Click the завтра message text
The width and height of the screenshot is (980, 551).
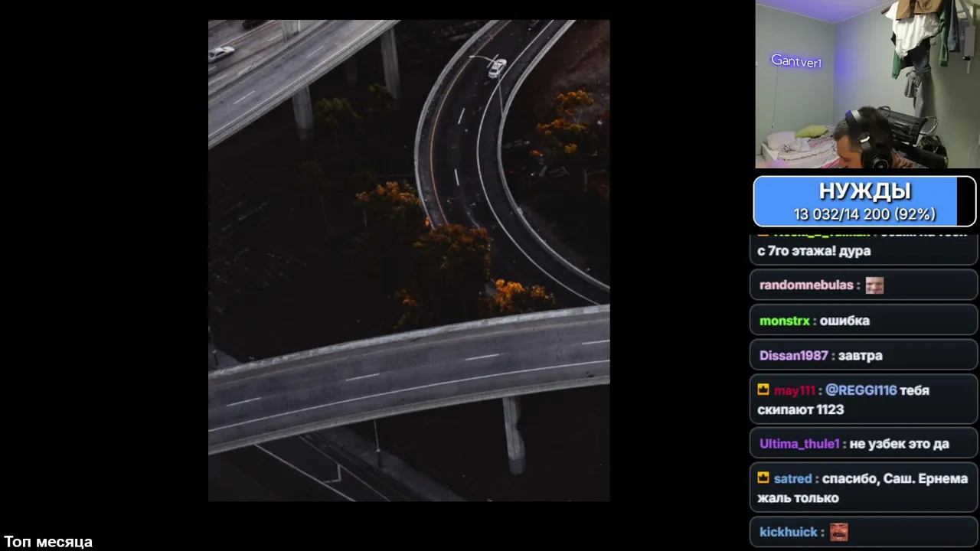861,356
